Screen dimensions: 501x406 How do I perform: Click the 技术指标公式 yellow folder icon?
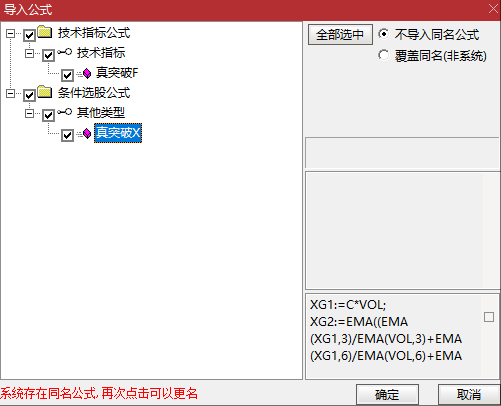pos(45,32)
